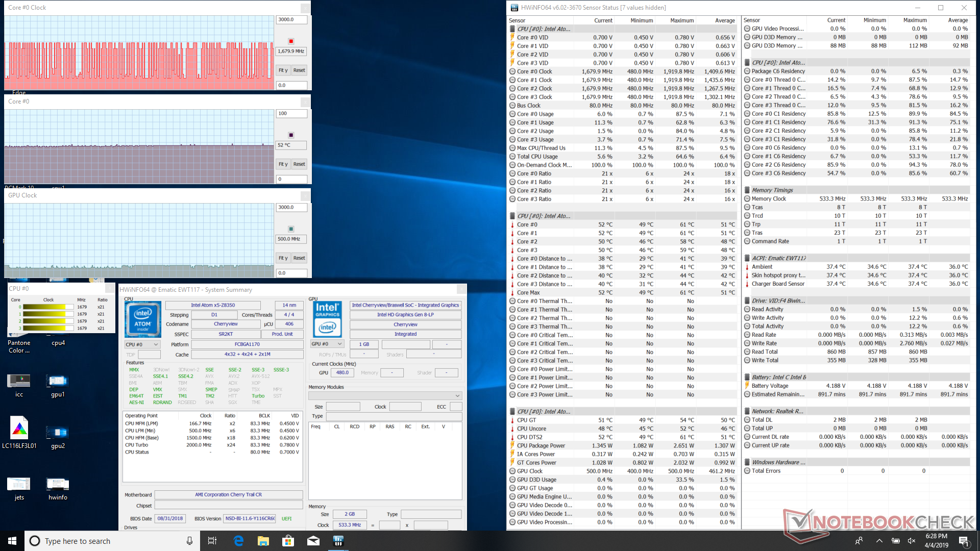
Task: Click the Type here to search box
Action: [102, 541]
